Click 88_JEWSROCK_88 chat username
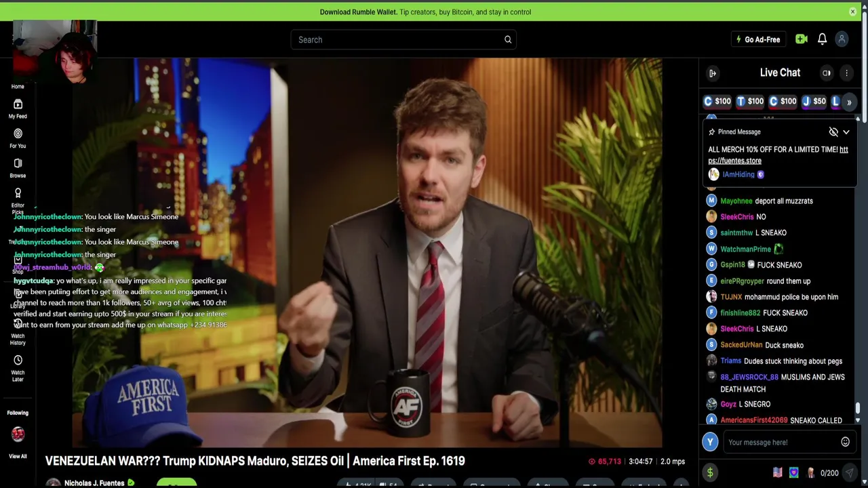The image size is (868, 488). (x=749, y=377)
